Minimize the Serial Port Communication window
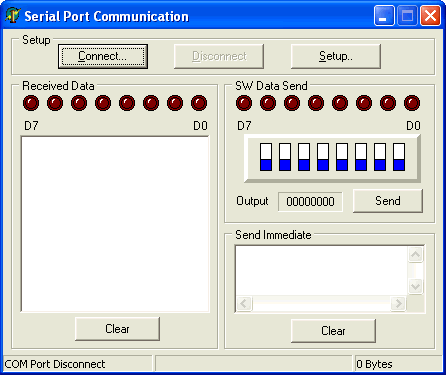Screen dimensions: 446x375 tap(384, 16)
